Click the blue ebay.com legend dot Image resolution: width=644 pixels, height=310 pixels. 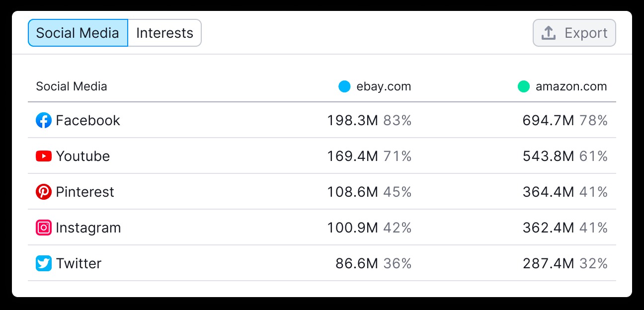click(x=344, y=86)
